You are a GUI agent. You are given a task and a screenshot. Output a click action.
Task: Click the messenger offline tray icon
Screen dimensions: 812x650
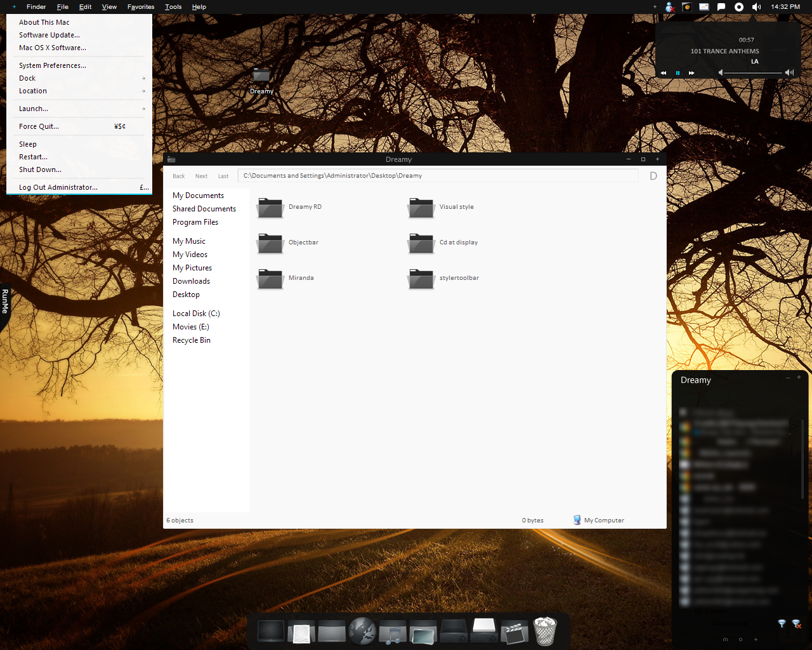tap(670, 7)
